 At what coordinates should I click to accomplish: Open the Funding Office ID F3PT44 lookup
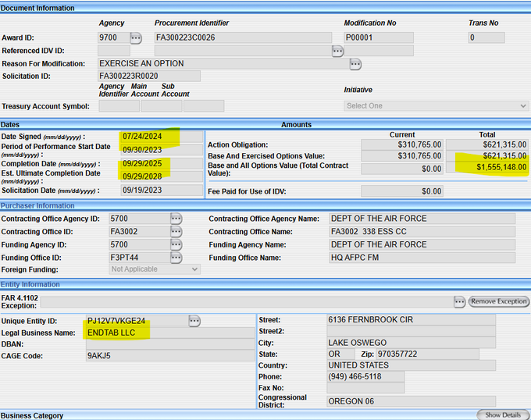coord(176,257)
